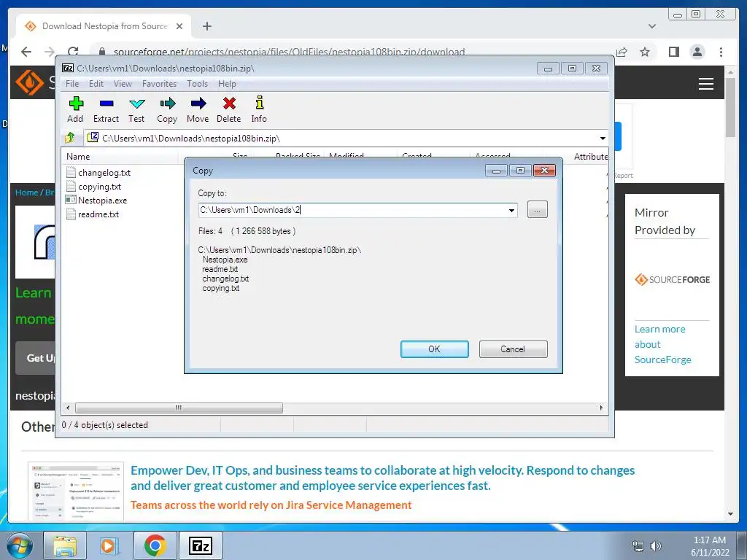Close the Download Nestopia tab
The height and width of the screenshot is (560, 747).
coord(179,26)
